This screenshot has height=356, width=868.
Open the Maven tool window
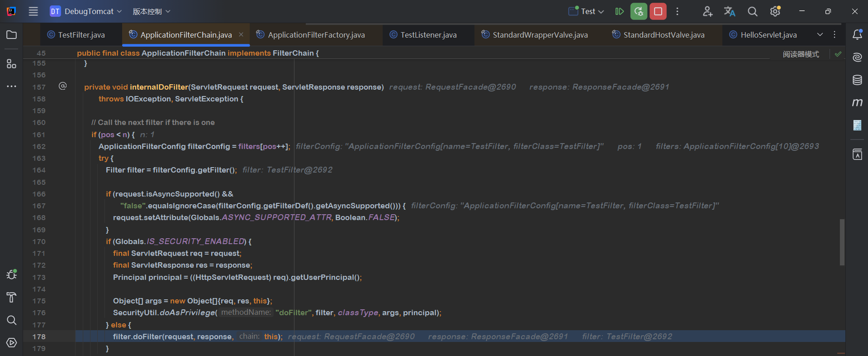(857, 103)
